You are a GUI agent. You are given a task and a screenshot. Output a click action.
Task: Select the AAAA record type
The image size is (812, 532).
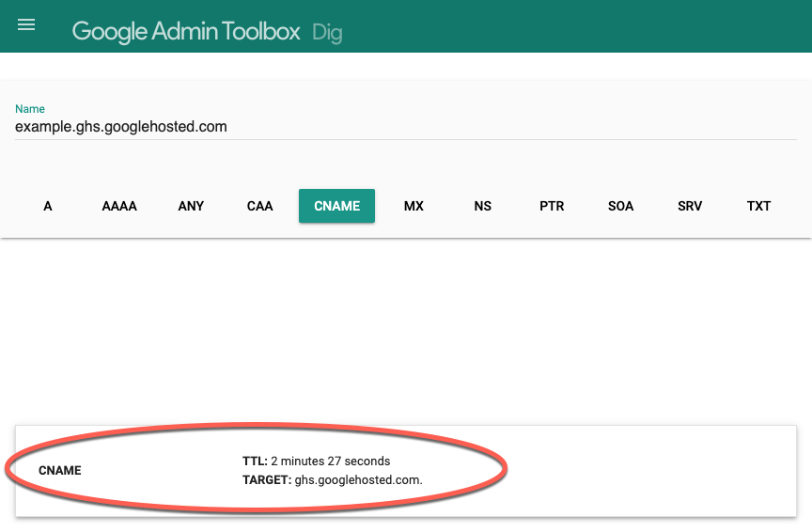pos(119,206)
